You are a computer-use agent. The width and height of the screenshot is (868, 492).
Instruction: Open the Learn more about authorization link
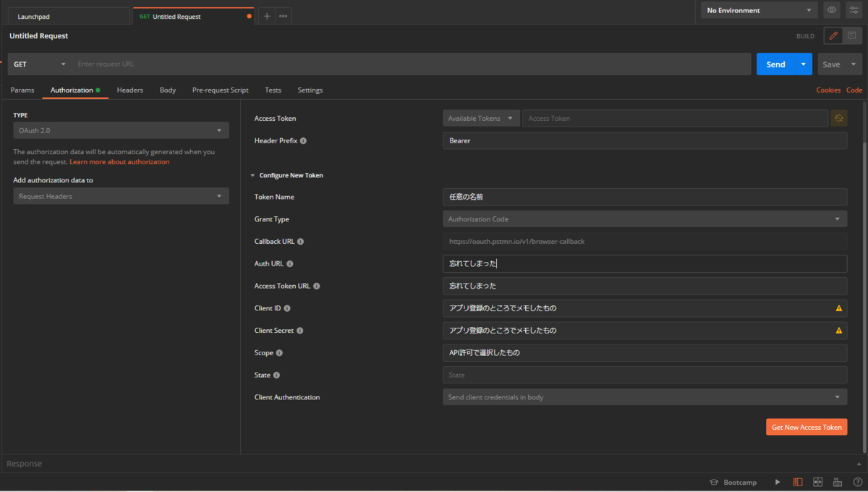pos(119,162)
